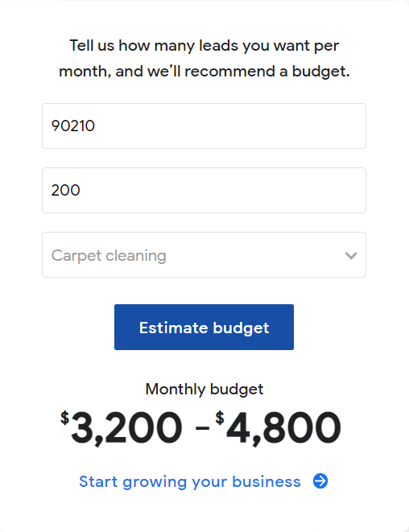Click the word "budget" on the button

(x=241, y=328)
